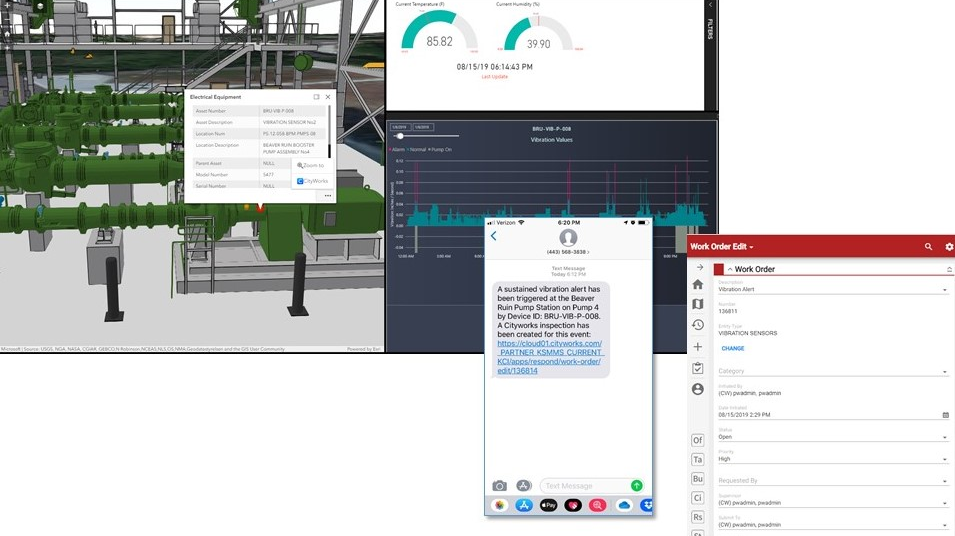Screen dimensions: 955x536
Task: Open the Priority 'High' dropdown
Action: coord(833,459)
